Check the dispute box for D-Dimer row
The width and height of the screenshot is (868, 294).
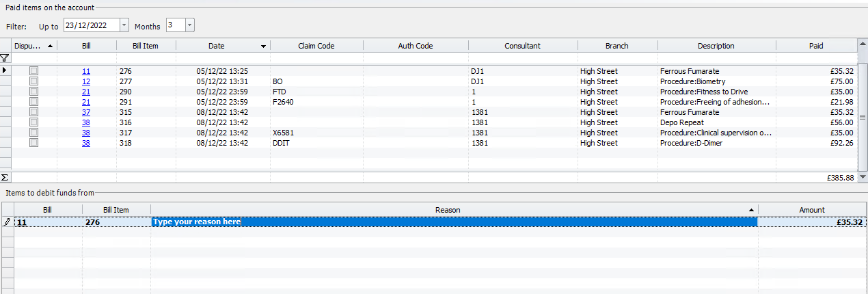[x=34, y=143]
